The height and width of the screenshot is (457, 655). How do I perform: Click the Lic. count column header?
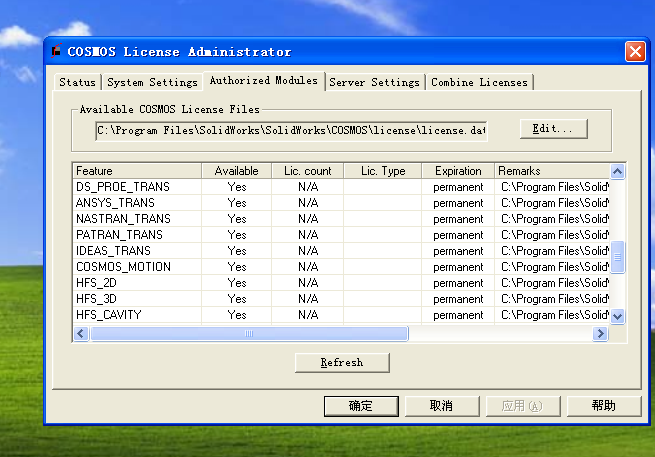point(307,171)
